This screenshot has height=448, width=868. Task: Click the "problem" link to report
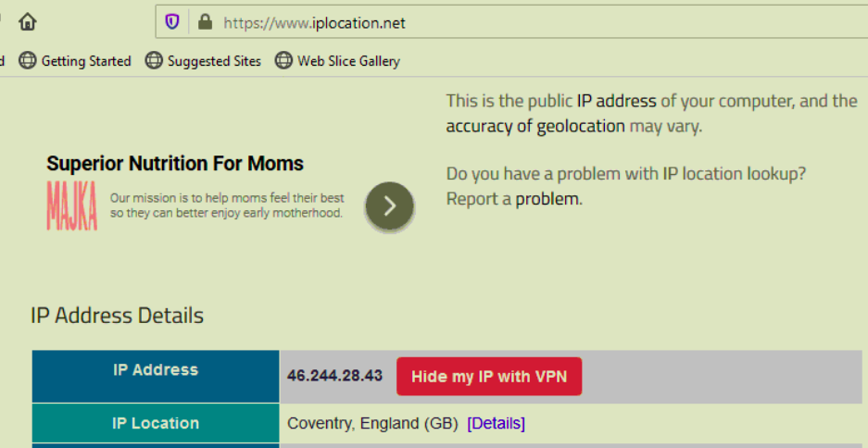click(x=547, y=198)
